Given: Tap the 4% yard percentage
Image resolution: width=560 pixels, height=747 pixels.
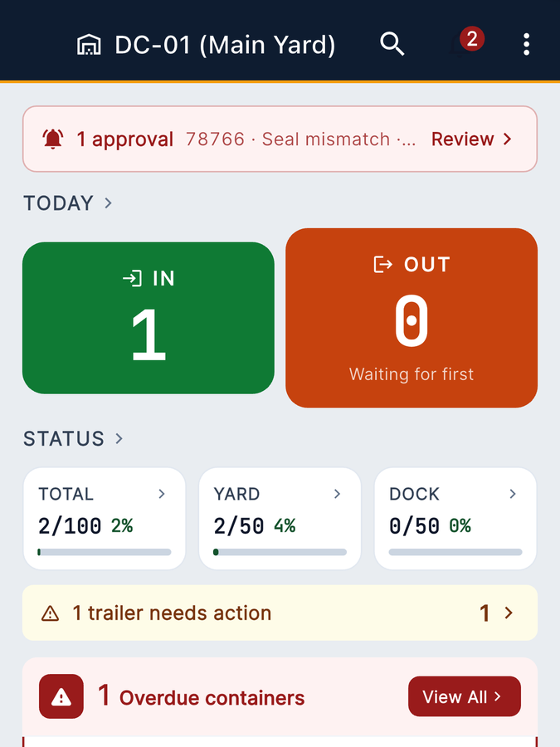Looking at the screenshot, I should tap(285, 526).
